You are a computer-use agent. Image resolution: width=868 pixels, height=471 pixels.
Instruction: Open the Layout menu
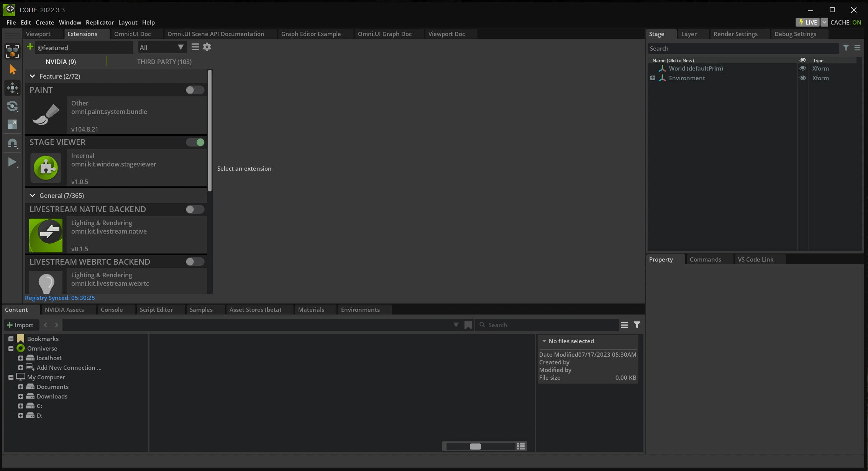[128, 22]
